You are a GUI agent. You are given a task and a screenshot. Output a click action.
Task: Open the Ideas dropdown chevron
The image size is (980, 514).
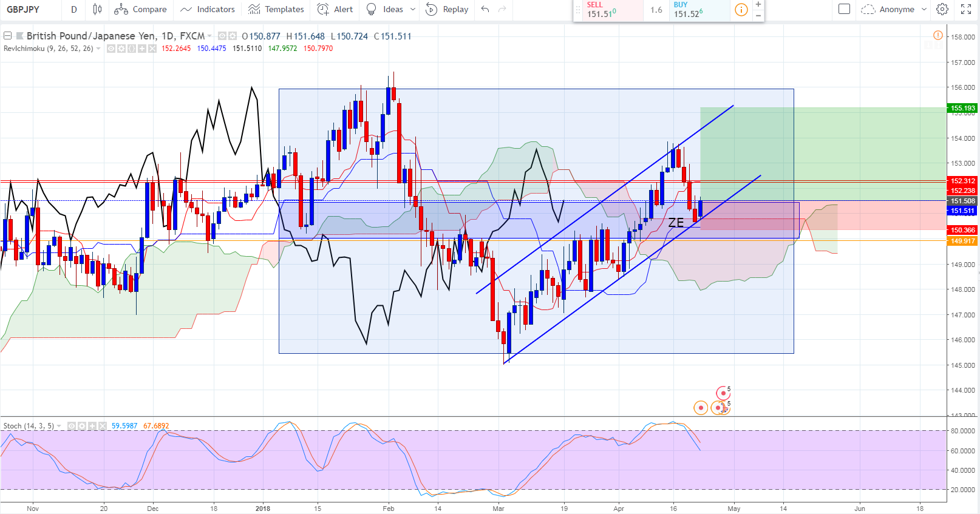[x=413, y=9]
